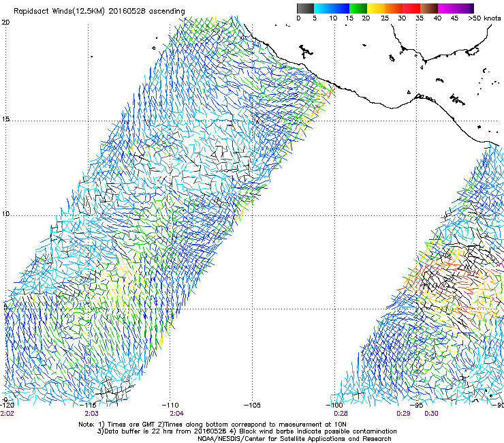504x443 pixels.
Task: Click the latitude axis label '10'
Action: [5, 214]
